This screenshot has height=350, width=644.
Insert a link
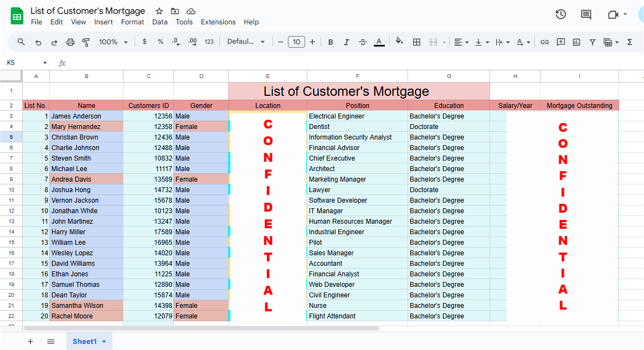545,42
